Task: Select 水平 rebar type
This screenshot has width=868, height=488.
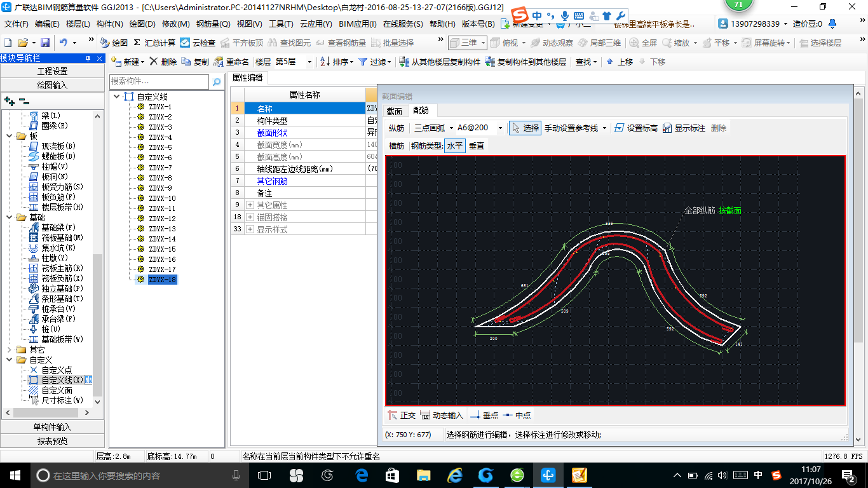Action: coord(454,146)
